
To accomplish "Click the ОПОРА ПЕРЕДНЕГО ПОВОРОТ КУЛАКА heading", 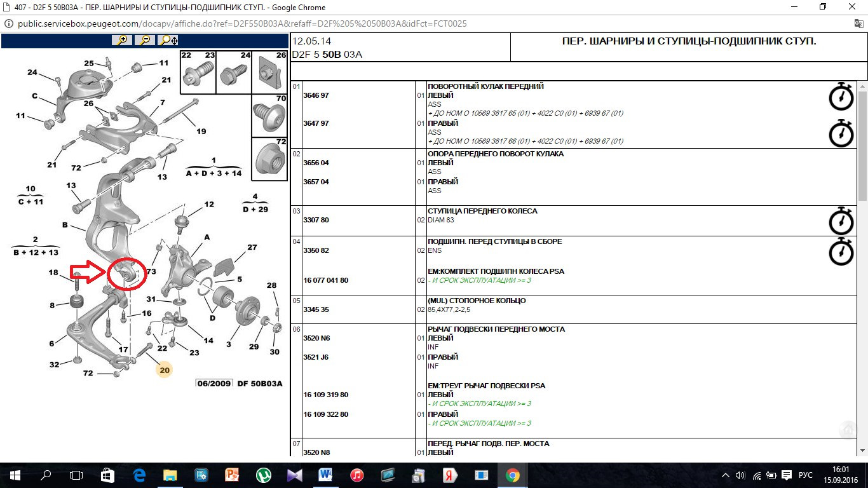I will point(496,154).
